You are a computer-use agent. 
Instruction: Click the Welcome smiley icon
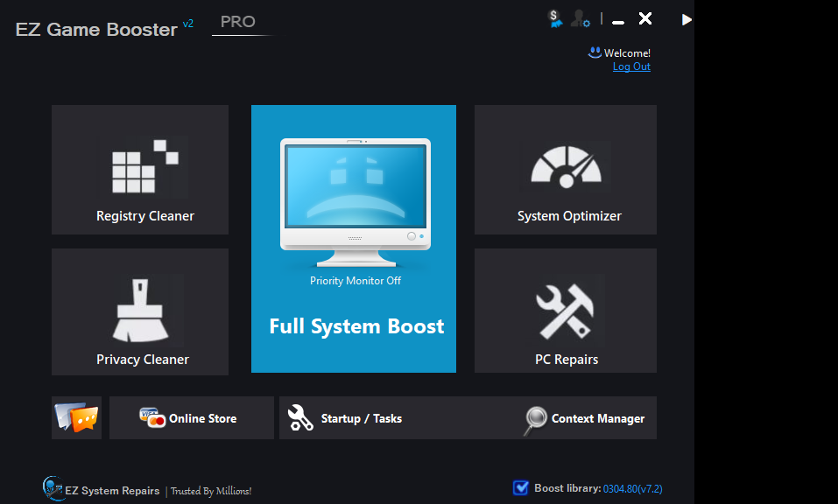pos(595,52)
